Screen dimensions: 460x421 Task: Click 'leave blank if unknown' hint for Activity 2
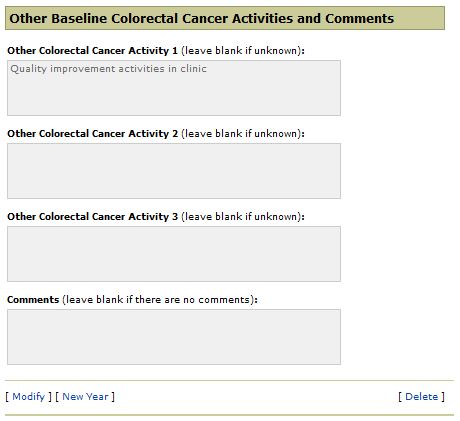tap(242, 134)
